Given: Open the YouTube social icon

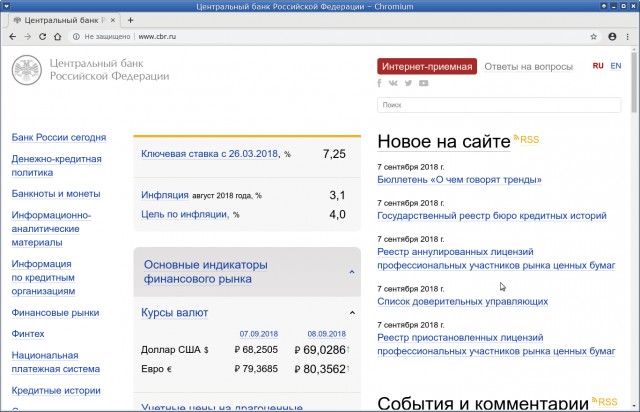Looking at the screenshot, I should pyautogui.click(x=424, y=83).
